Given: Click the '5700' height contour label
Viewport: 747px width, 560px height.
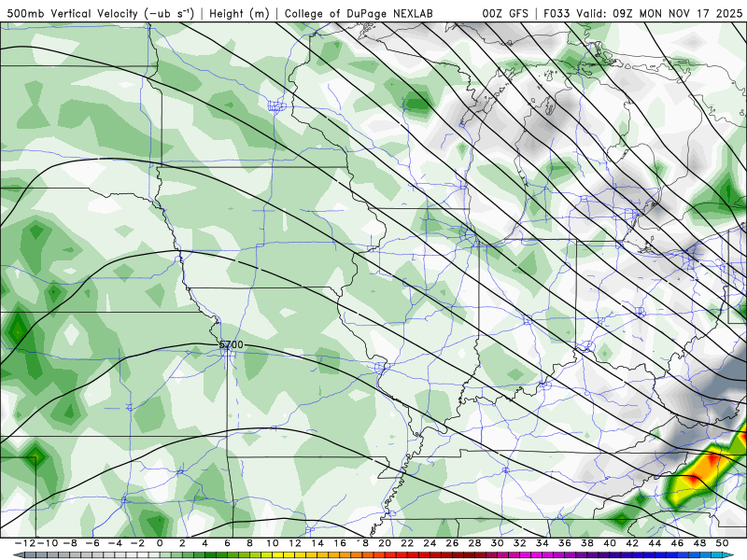Looking at the screenshot, I should pos(231,344).
